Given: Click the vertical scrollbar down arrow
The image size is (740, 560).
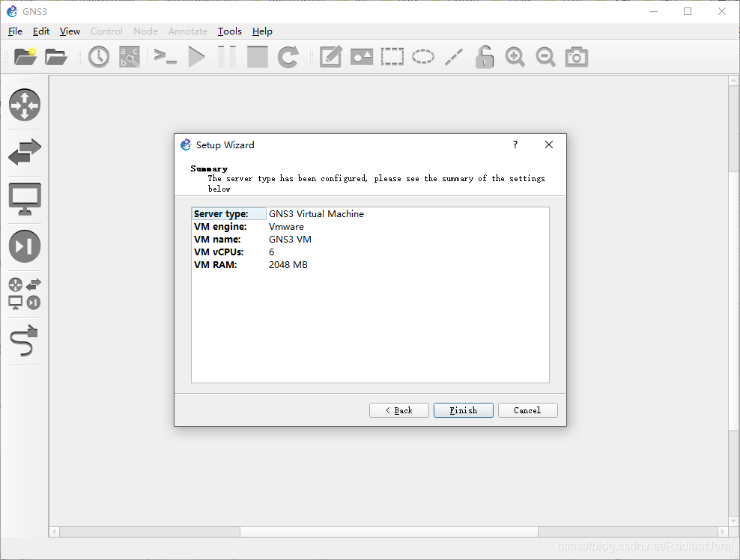Looking at the screenshot, I should coord(733,521).
